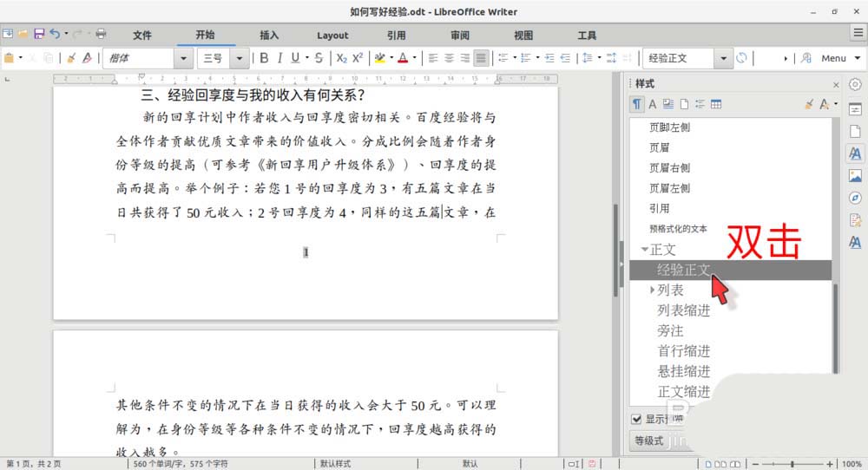Expand the 列表 style tree node
The image size is (868, 470).
(652, 290)
